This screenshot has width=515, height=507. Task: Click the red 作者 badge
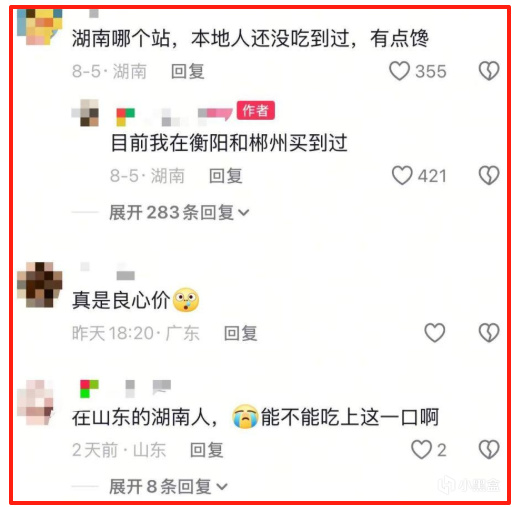[256, 110]
